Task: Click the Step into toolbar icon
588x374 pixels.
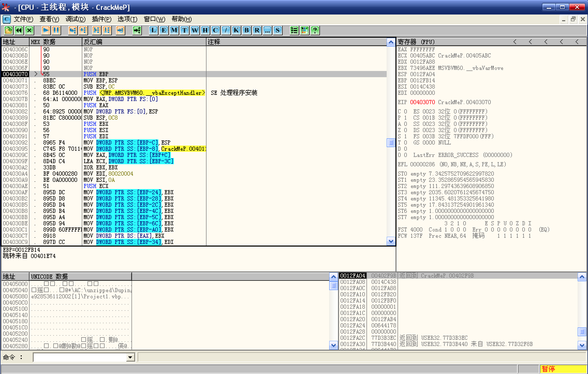Action: point(73,30)
